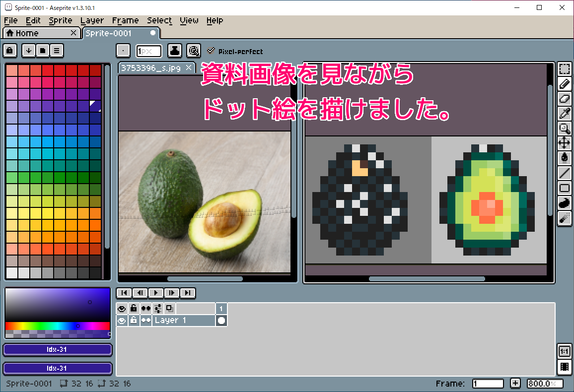574x392 pixels.
Task: Select the Rectangular Marquee tool
Action: (x=564, y=69)
